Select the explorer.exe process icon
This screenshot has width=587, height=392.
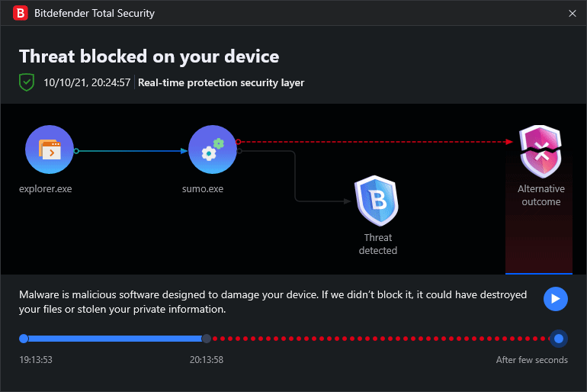click(x=49, y=150)
